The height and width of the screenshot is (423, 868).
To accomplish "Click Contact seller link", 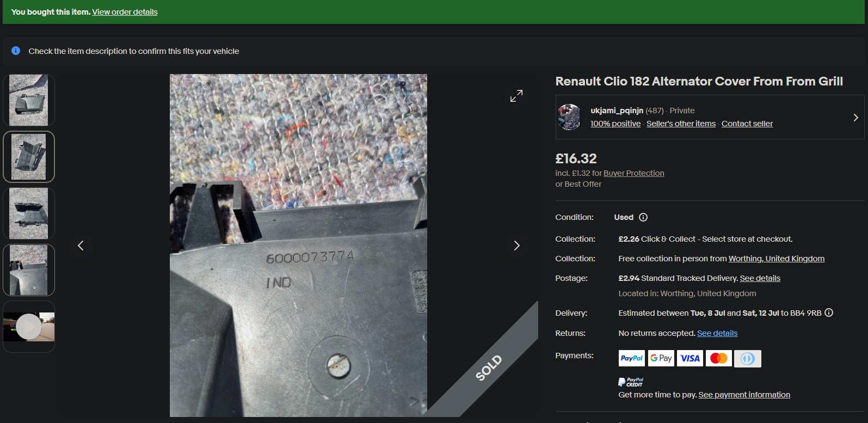I will tap(747, 124).
